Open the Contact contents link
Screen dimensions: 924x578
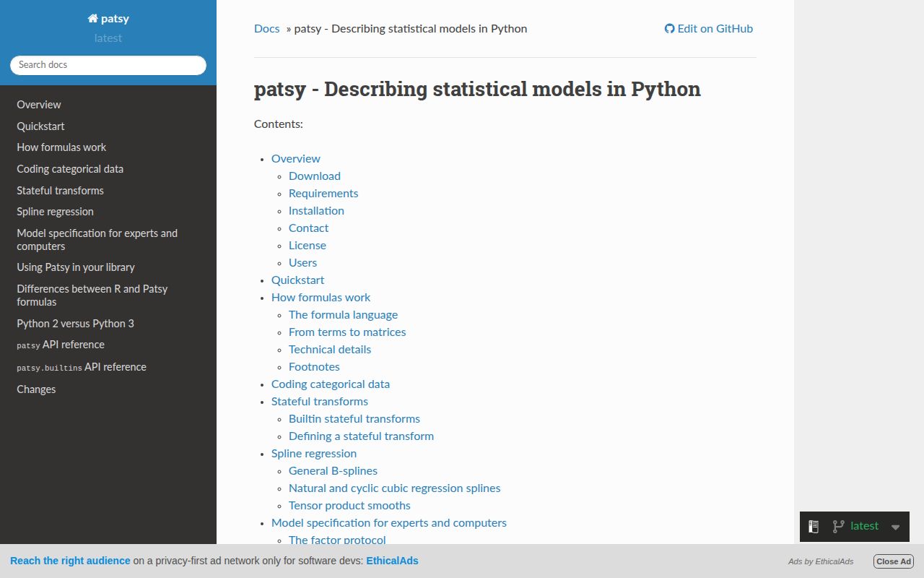[308, 228]
